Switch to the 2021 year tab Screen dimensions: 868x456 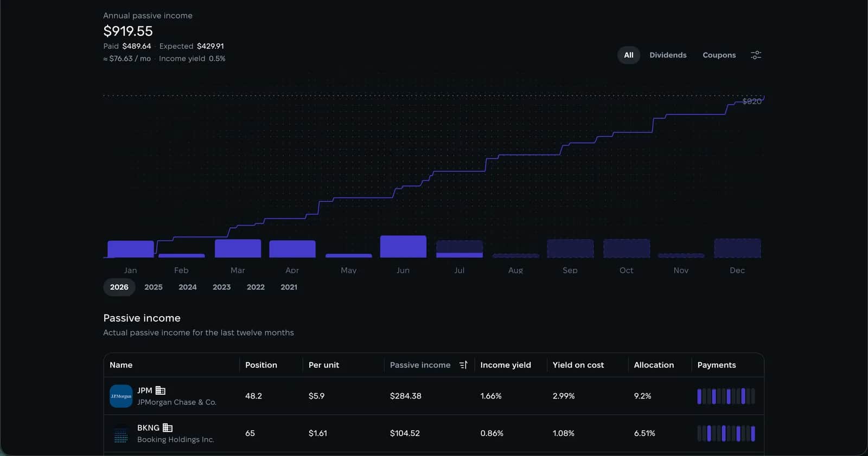(289, 287)
